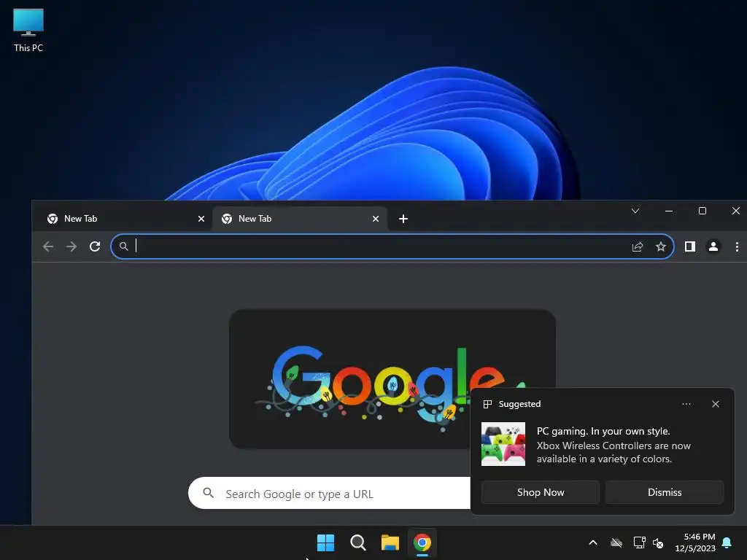Screen dimensions: 747x560
Task: Click the Search Google or type a URL box
Action: tap(330, 494)
